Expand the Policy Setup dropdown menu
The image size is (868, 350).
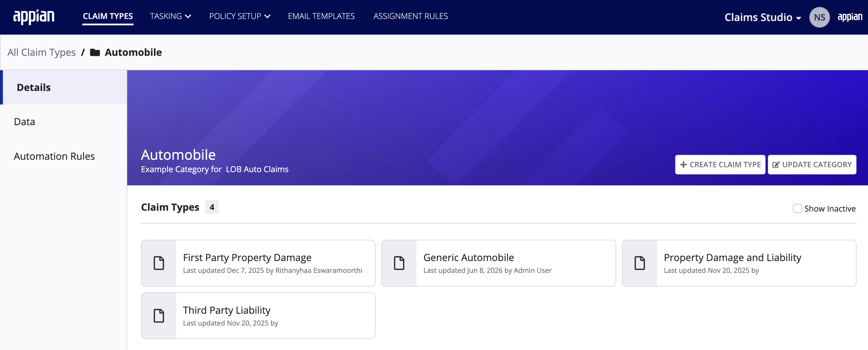[239, 16]
